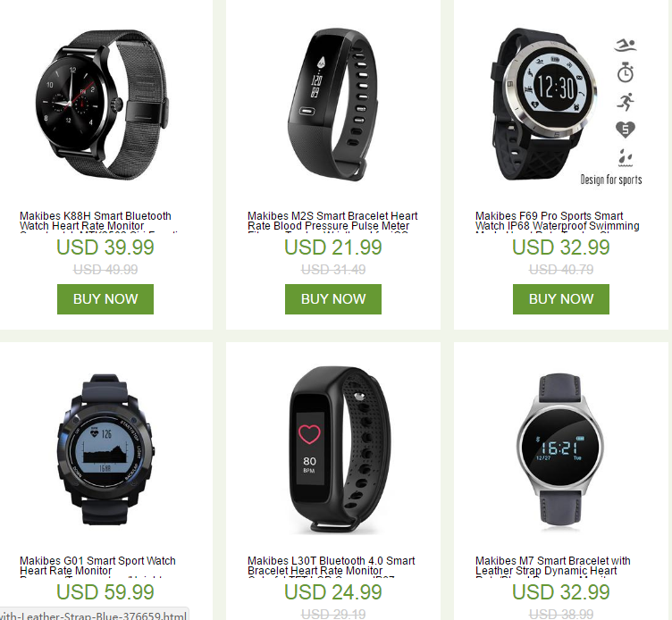Click the G01 sport watch image
Image resolution: width=672 pixels, height=620 pixels.
105,450
